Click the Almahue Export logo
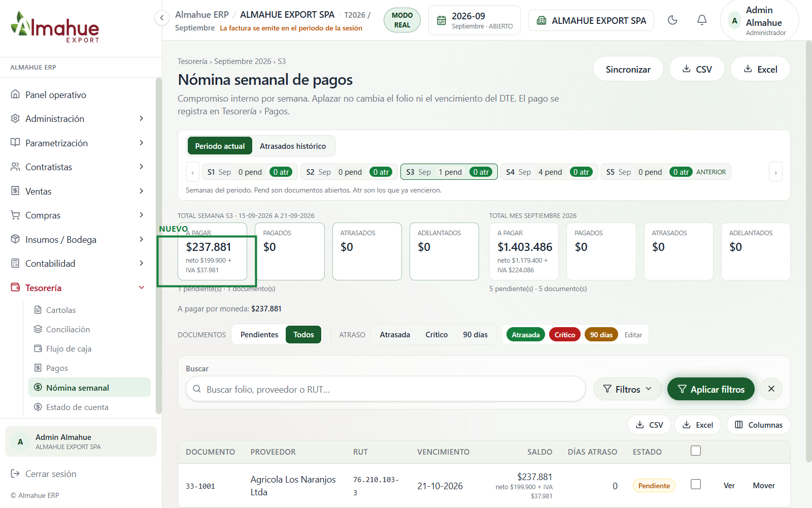This screenshot has width=812, height=508. coord(55,27)
